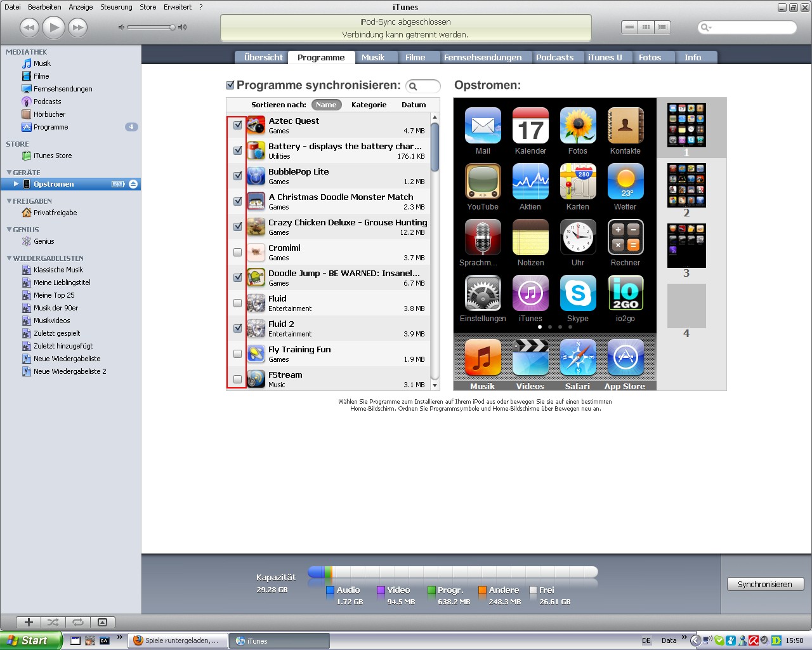Uncheck the Battery utility checkbox
Viewport: 812px width, 650px height.
pos(238,150)
